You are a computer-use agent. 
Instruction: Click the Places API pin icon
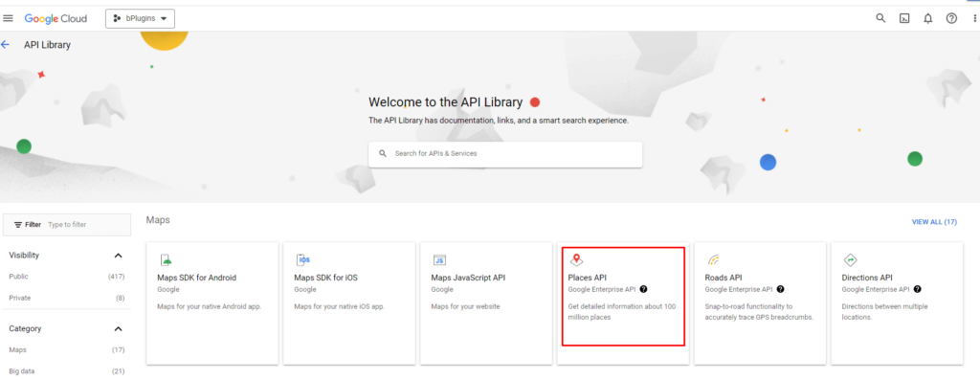pyautogui.click(x=576, y=260)
